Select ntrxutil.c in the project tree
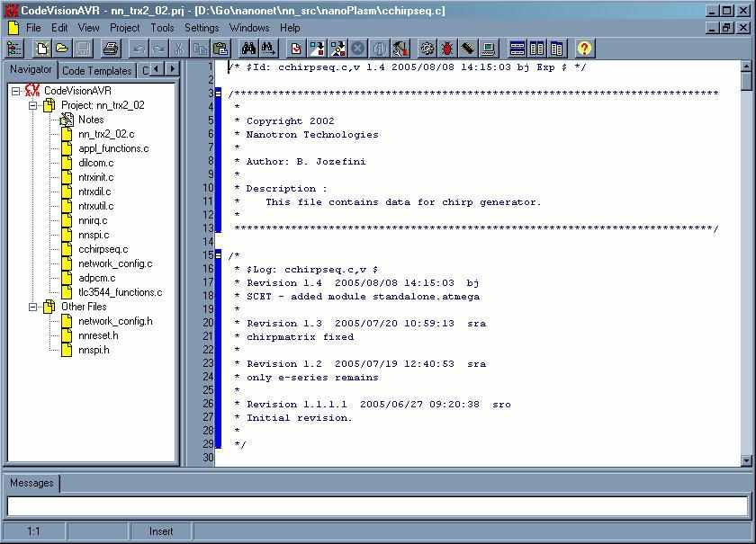This screenshot has height=544, width=756. click(x=96, y=206)
